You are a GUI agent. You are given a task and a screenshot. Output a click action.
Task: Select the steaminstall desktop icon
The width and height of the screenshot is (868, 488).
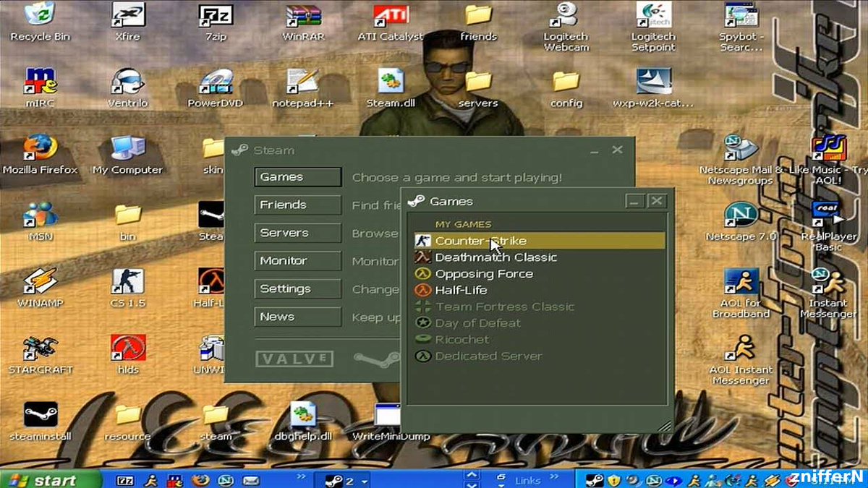pyautogui.click(x=40, y=421)
